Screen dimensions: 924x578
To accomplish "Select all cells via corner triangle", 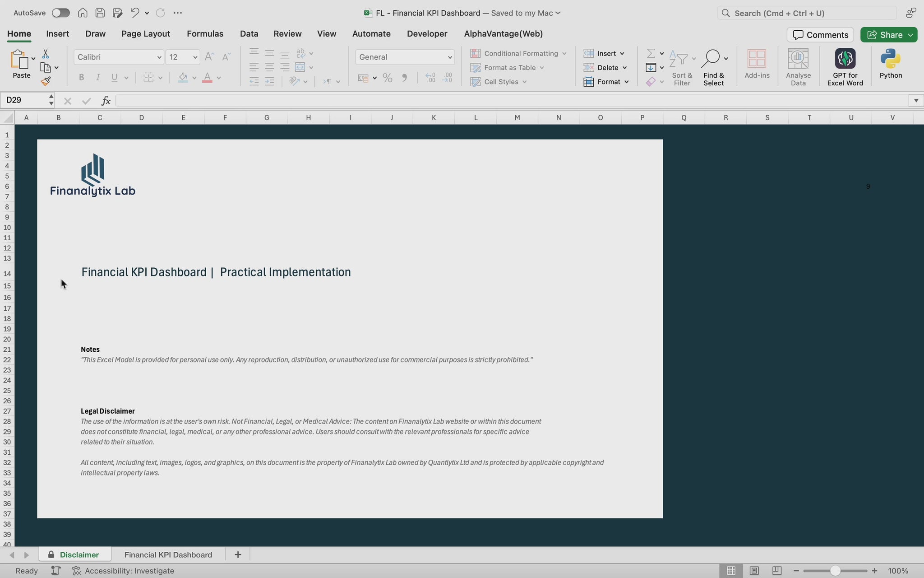I will pos(8,118).
